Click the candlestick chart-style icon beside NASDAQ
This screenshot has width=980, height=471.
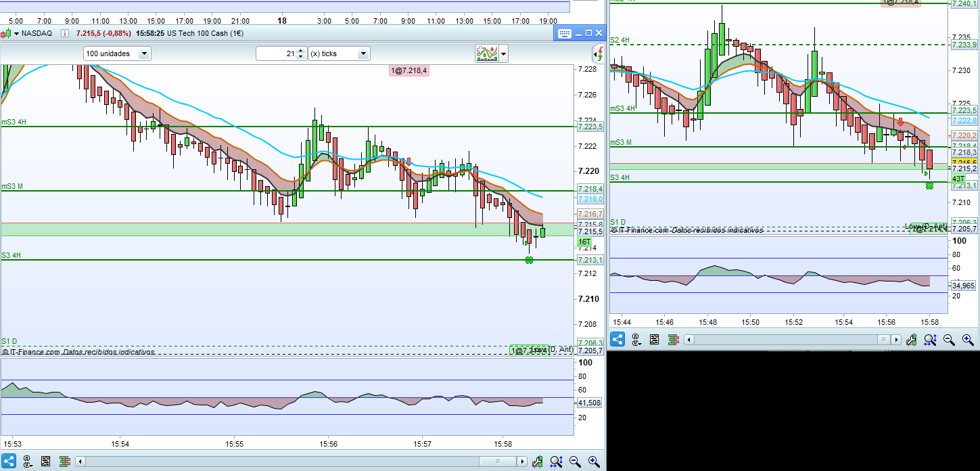(x=7, y=33)
